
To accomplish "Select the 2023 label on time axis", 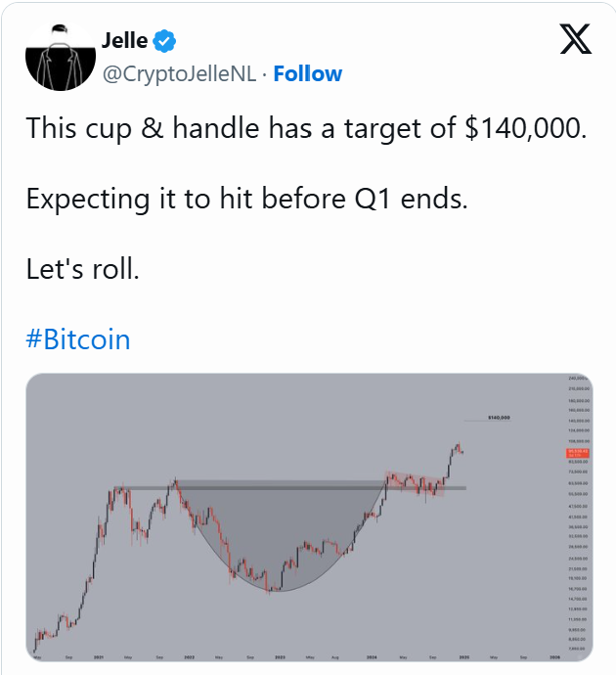I will (x=280, y=657).
